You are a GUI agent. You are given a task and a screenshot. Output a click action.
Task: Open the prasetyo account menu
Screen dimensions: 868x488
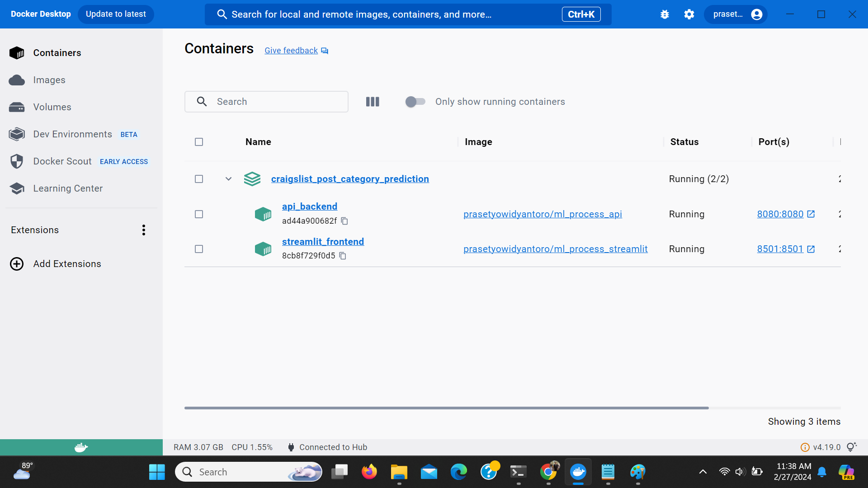(736, 14)
